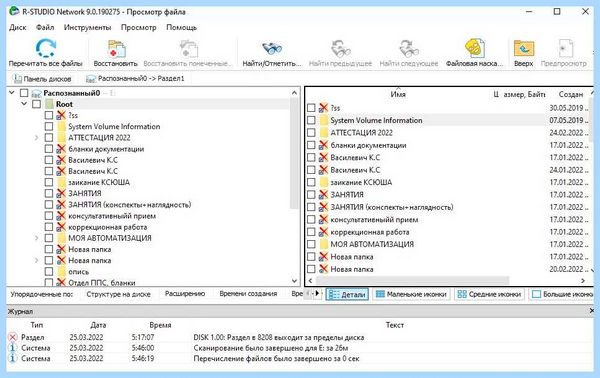Image resolution: width=600 pixels, height=378 pixels.
Task: Select the Распознанный0 -> Раздел1 tab
Action: (x=135, y=78)
